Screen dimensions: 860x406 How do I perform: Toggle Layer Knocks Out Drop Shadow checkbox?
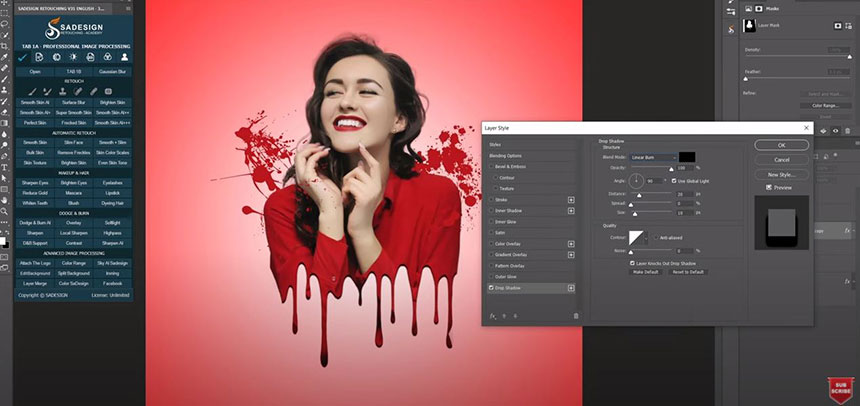pos(632,263)
